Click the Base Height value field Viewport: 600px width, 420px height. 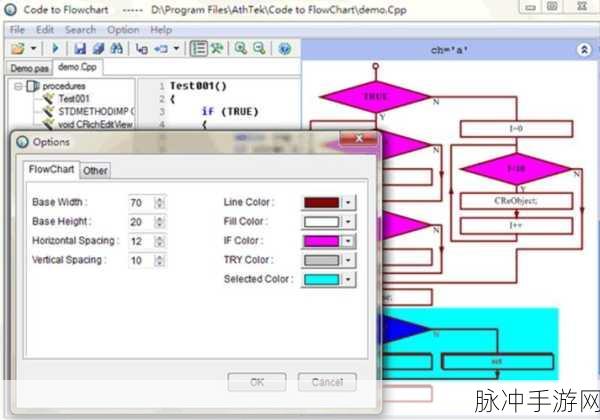click(x=141, y=222)
